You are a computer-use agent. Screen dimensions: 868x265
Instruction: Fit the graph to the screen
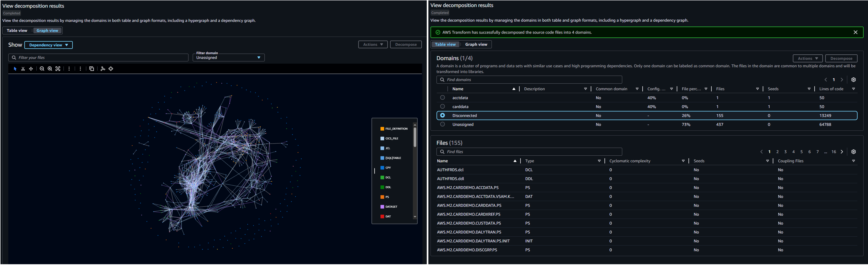[x=58, y=69]
